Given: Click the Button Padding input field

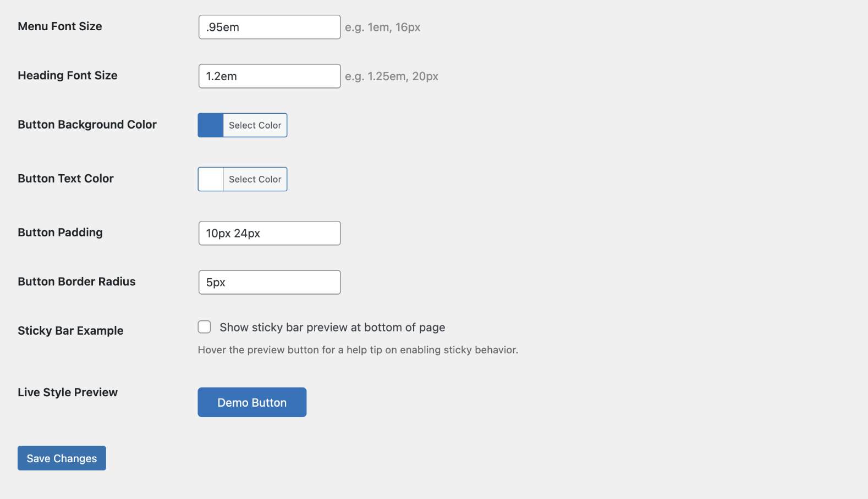Looking at the screenshot, I should (x=270, y=233).
